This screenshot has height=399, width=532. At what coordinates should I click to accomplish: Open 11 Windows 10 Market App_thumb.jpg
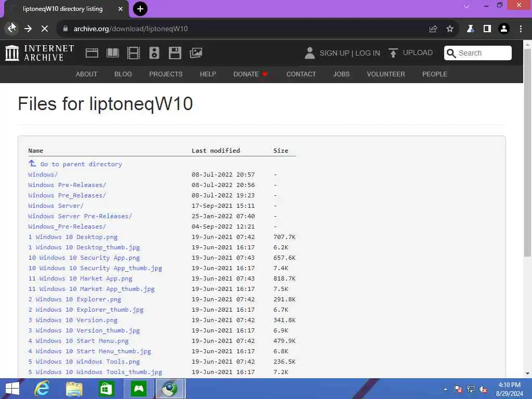[x=91, y=289]
